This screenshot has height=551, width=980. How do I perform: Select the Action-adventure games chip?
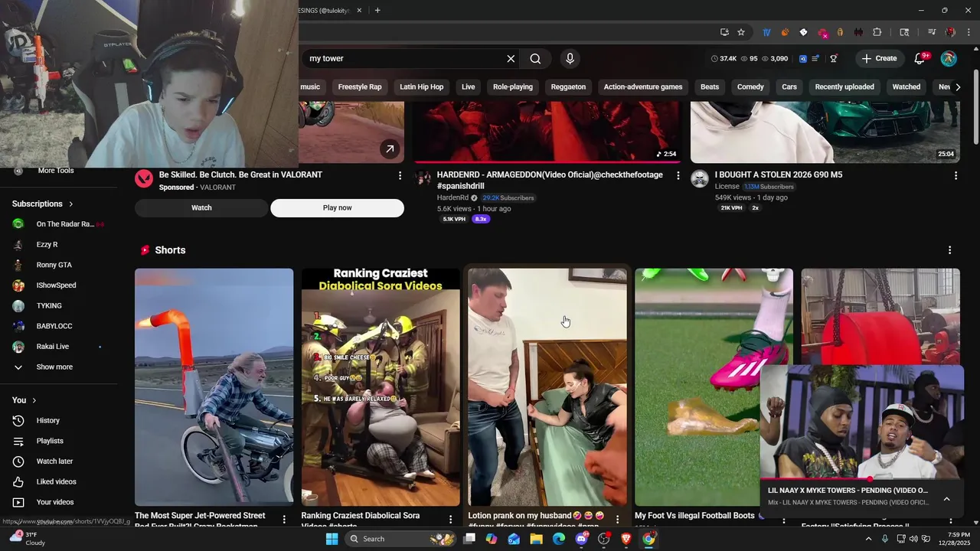643,87
